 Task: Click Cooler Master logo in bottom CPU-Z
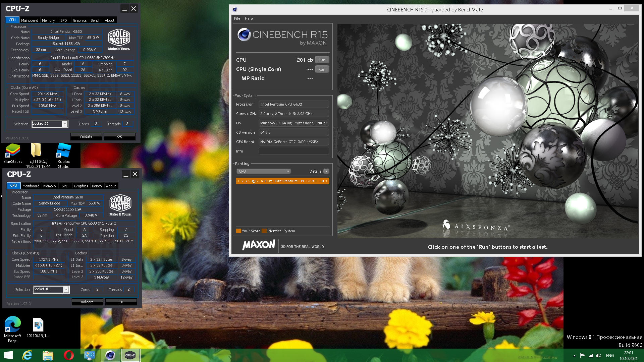120,205
